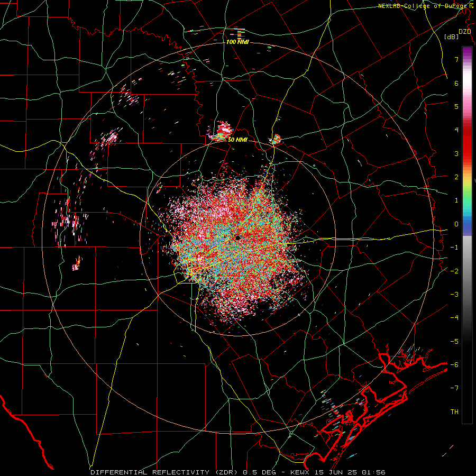The height and width of the screenshot is (476, 476).
Task: Click the ZDR color scale bar
Action: coord(467,235)
